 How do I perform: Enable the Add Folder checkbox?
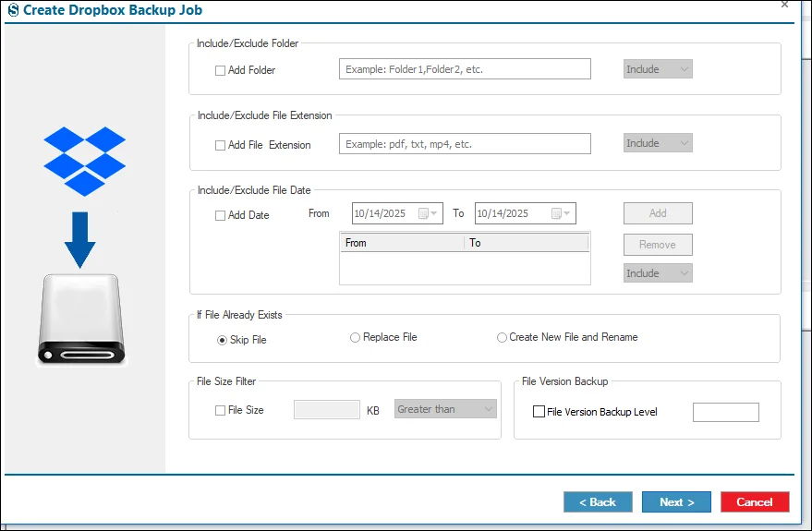pyautogui.click(x=220, y=70)
